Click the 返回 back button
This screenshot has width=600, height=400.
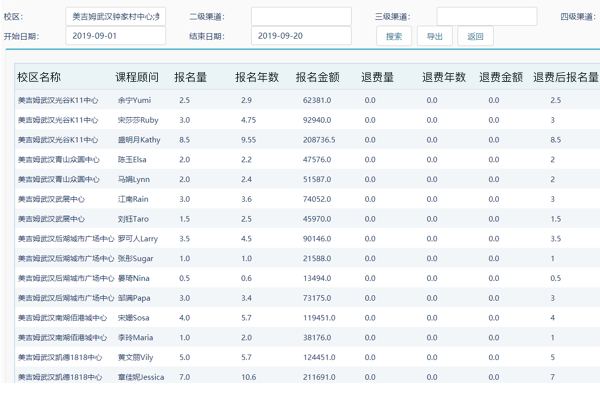point(475,36)
